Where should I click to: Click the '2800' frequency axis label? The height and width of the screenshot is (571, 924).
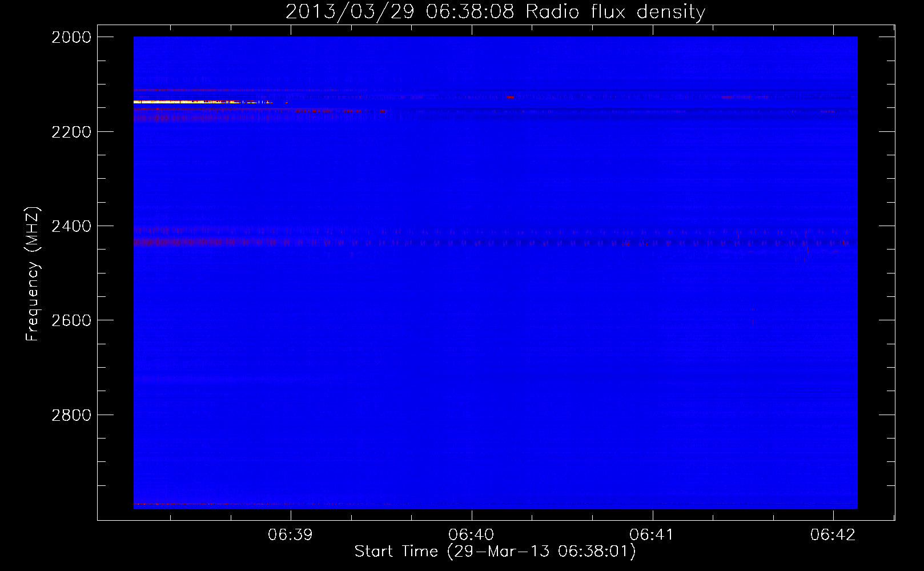[x=71, y=415]
